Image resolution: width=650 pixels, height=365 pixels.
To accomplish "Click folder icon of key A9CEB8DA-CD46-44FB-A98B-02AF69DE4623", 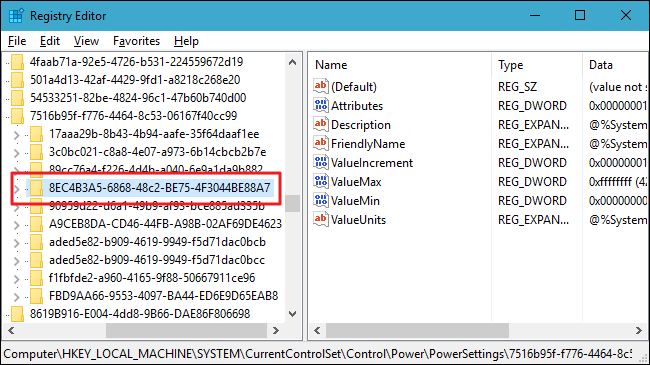I will coord(36,224).
